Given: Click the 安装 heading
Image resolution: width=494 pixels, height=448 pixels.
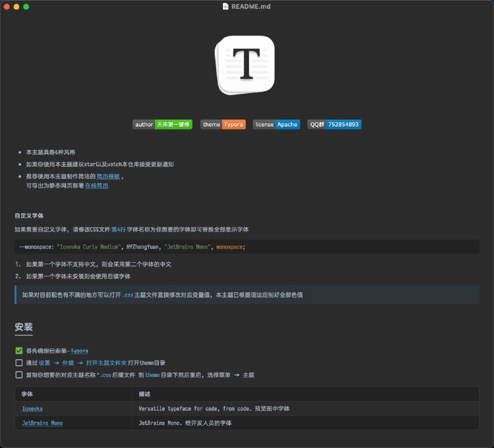Looking at the screenshot, I should coord(23,327).
